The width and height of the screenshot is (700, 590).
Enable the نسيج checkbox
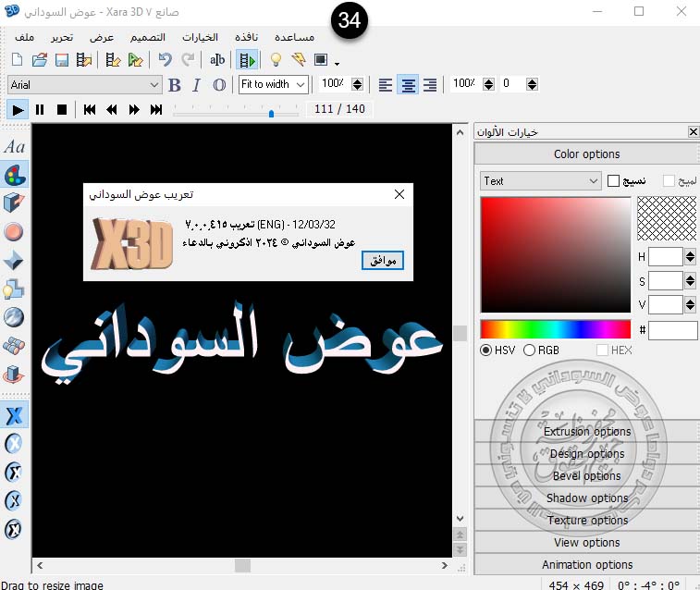613,181
